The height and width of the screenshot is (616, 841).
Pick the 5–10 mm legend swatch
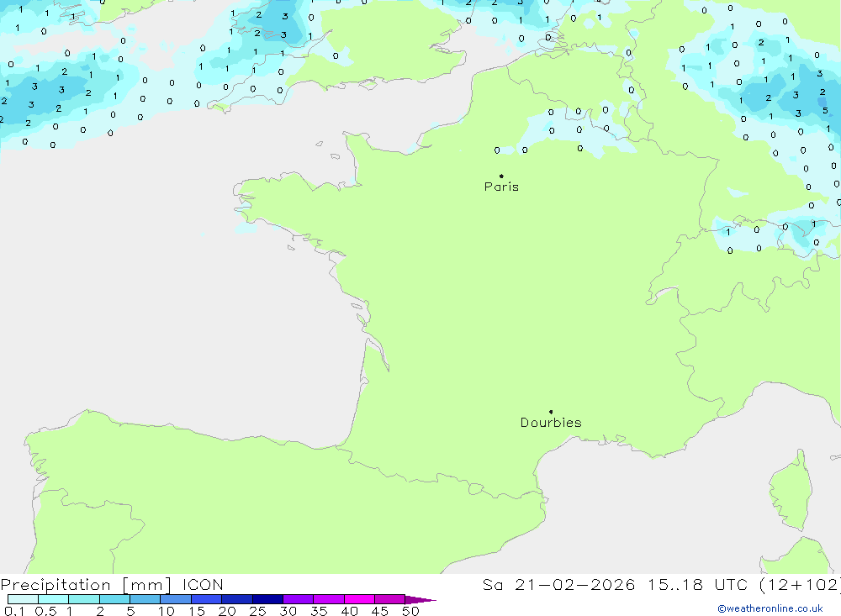click(145, 599)
